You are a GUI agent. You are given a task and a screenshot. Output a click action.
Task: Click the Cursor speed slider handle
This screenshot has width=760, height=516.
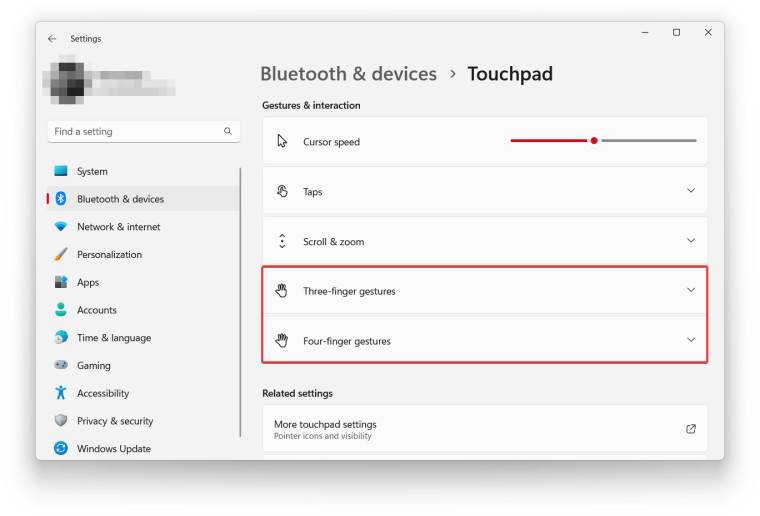click(594, 141)
